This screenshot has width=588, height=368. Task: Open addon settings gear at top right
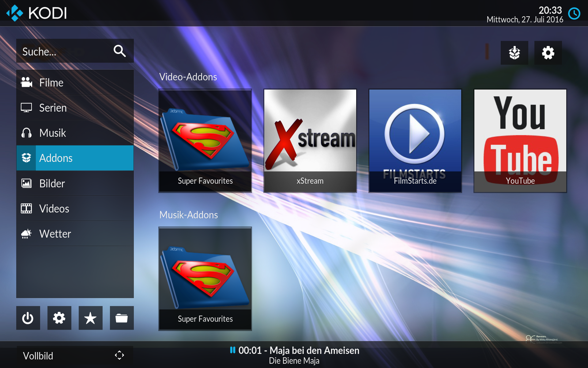(x=548, y=53)
